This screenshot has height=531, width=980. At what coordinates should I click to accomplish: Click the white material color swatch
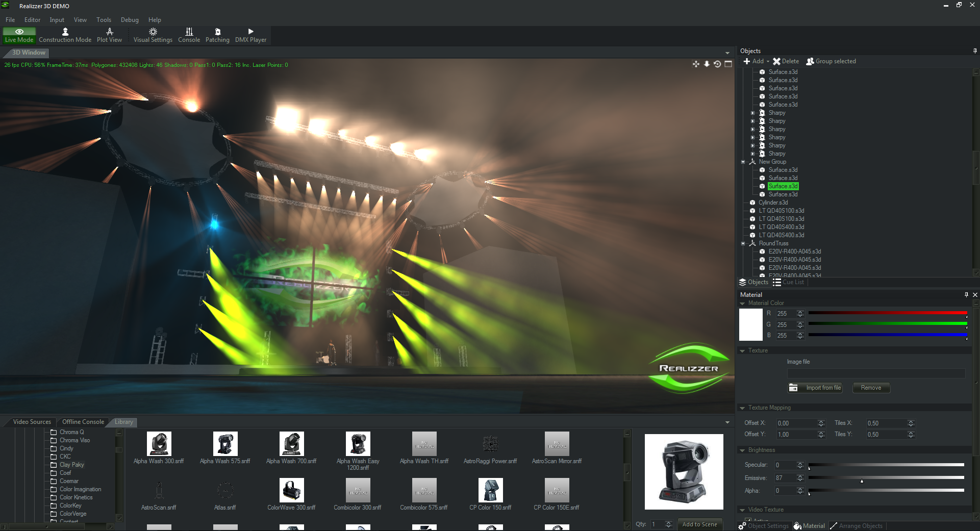pyautogui.click(x=751, y=324)
